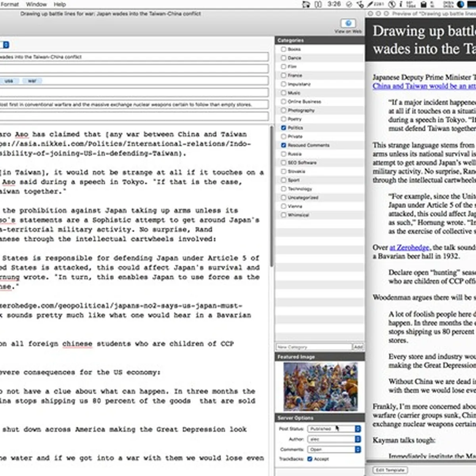Check the Vienna category
The height and width of the screenshot is (476, 476).
(283, 206)
